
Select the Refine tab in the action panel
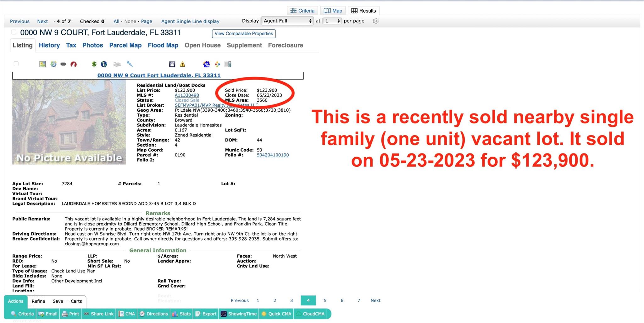38,301
